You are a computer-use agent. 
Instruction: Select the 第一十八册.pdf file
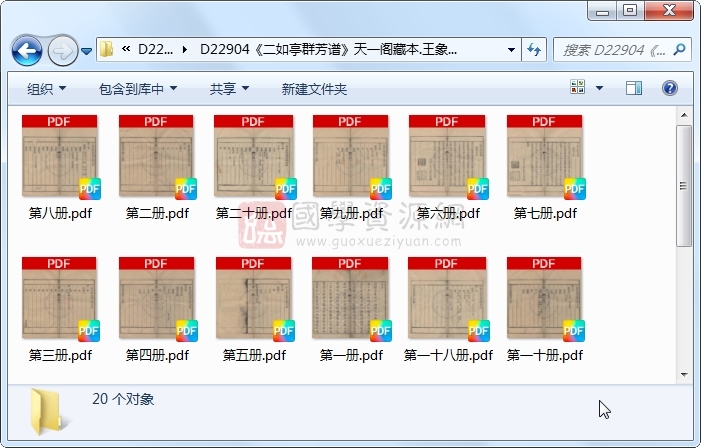point(448,302)
